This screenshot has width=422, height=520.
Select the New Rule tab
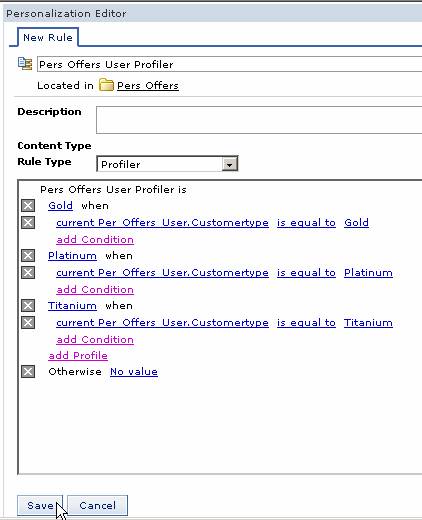tap(48, 37)
